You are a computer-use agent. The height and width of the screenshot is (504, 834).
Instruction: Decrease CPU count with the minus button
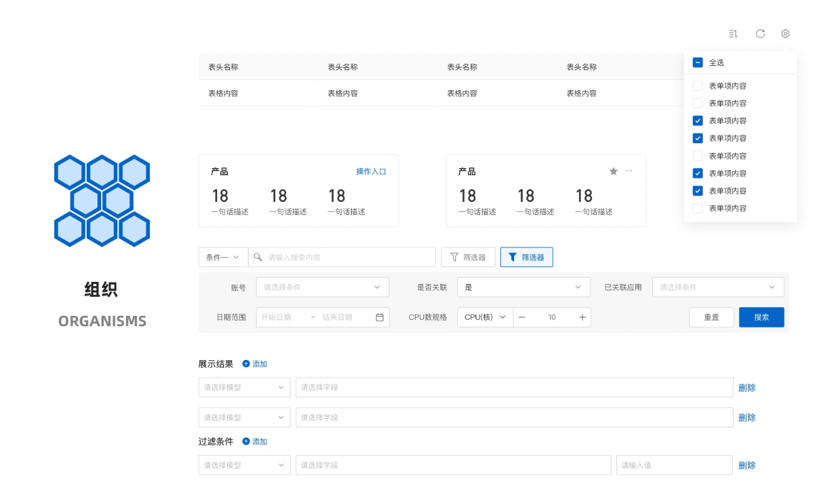(522, 317)
